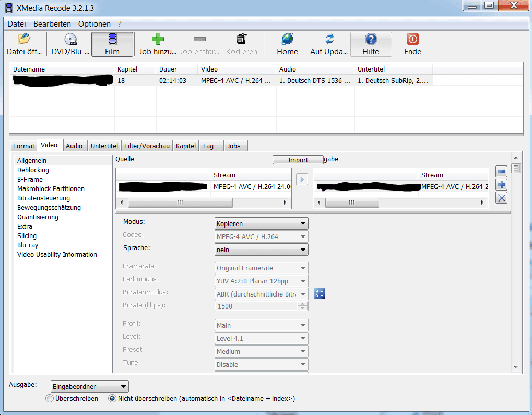The image size is (532, 415).
Task: Click the settings panel scroll-down arrow
Action: (x=516, y=367)
